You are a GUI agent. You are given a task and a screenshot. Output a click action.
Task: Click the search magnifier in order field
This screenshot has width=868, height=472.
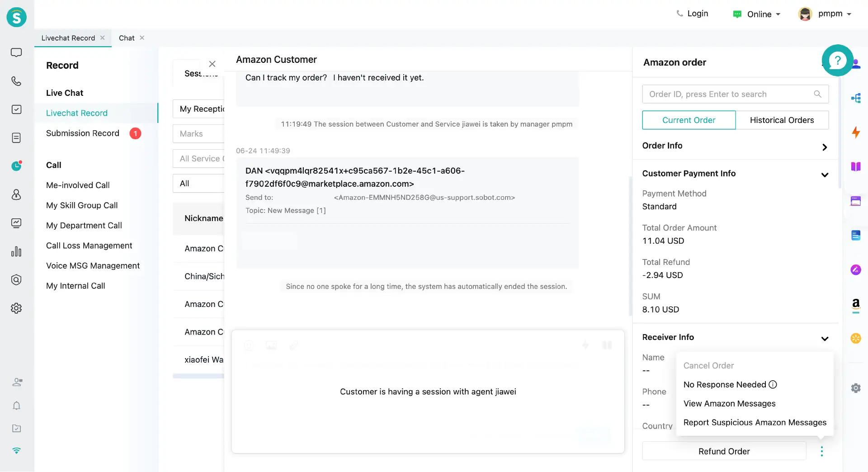coord(817,94)
